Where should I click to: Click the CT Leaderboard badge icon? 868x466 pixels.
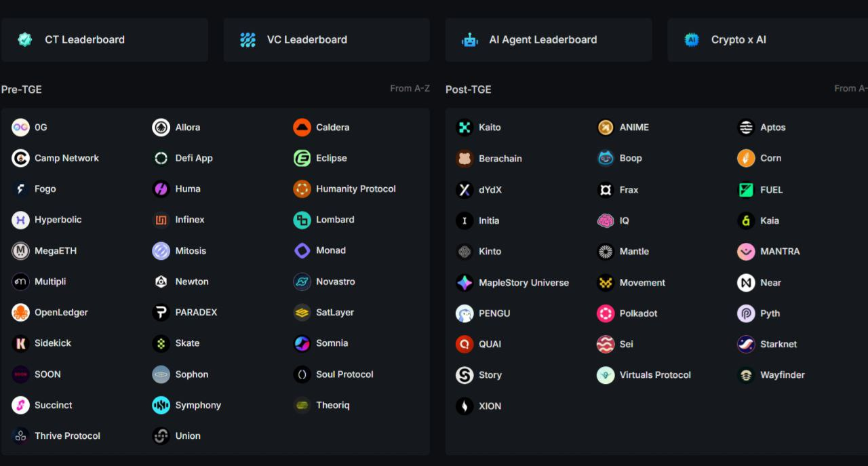[x=25, y=40]
